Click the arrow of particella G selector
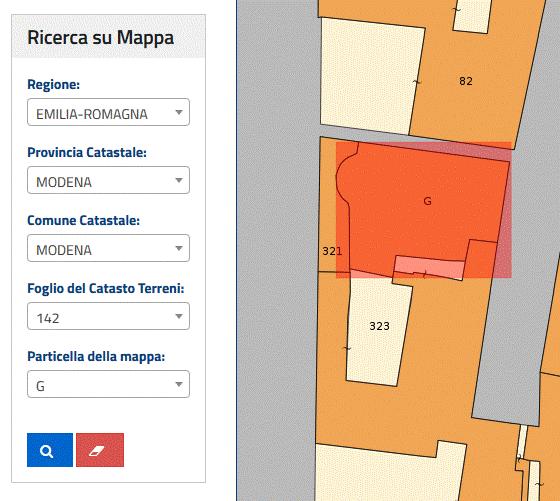This screenshot has height=501, width=560. 179,384
